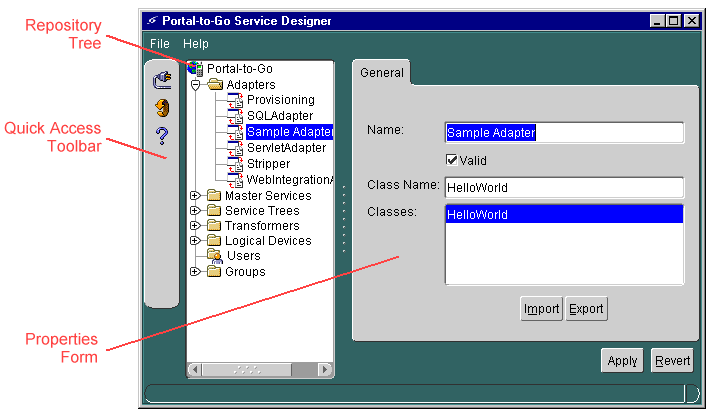Click the tree scrollbar's right arrow
This screenshot has height=410, width=708.
324,369
